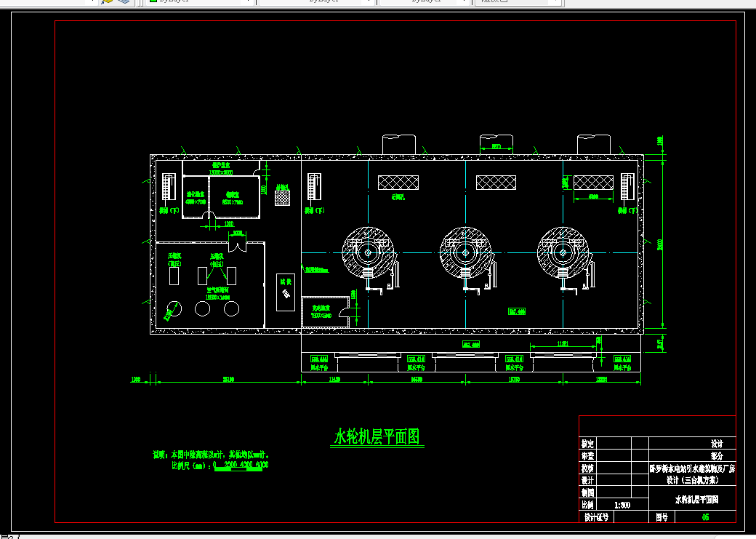This screenshot has height=539, width=756.
Task: Select the drawing title 水轮机层平面图 below the plan
Action: click(x=379, y=436)
